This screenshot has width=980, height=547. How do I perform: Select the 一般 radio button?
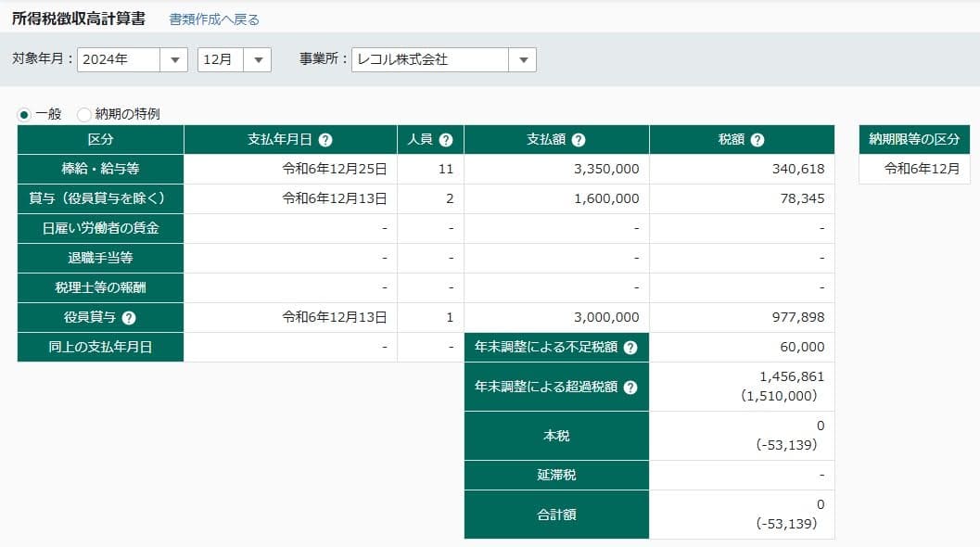(24, 115)
